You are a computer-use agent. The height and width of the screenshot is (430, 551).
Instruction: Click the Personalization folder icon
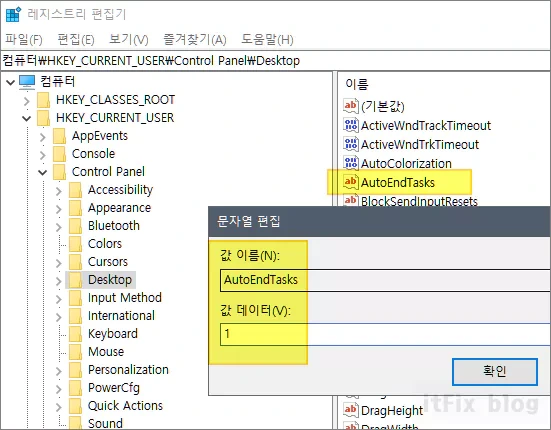pos(75,370)
